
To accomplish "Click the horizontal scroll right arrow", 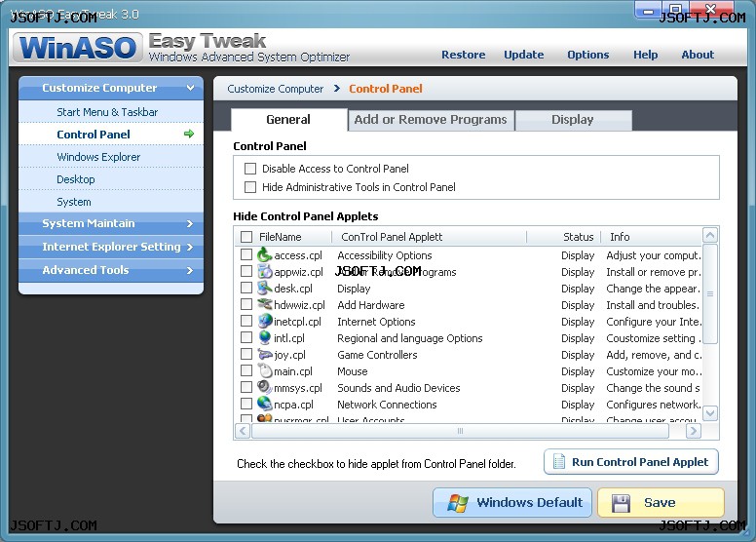I will [694, 431].
